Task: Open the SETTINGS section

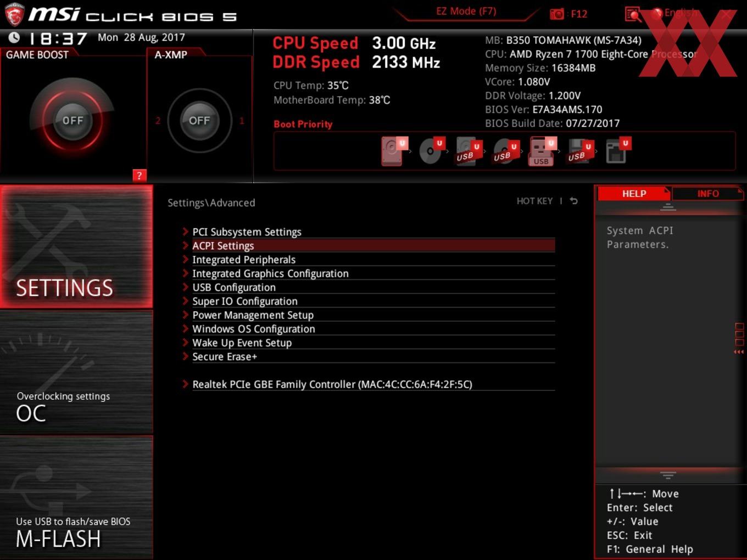Action: (x=76, y=247)
